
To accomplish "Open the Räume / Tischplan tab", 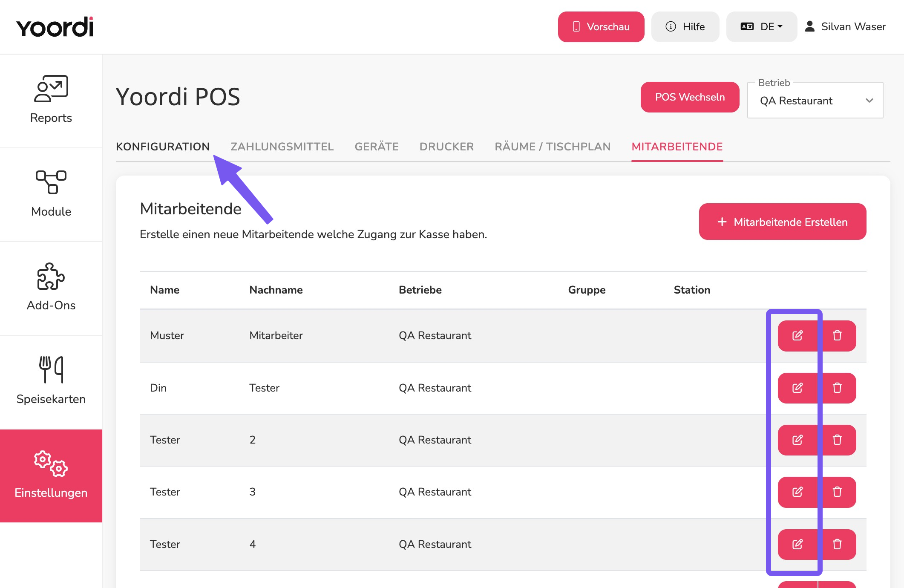I will (553, 147).
